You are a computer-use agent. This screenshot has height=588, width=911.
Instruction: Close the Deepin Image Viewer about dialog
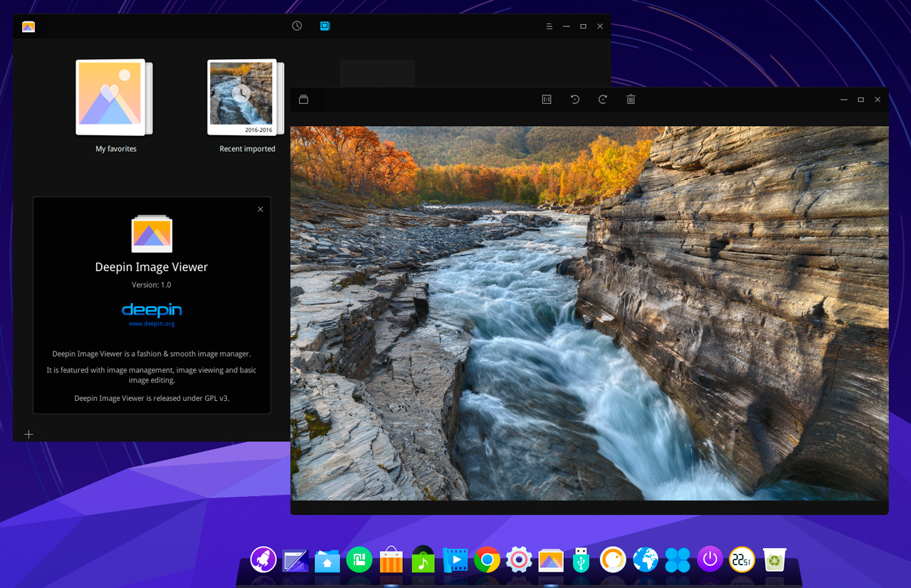(x=260, y=209)
